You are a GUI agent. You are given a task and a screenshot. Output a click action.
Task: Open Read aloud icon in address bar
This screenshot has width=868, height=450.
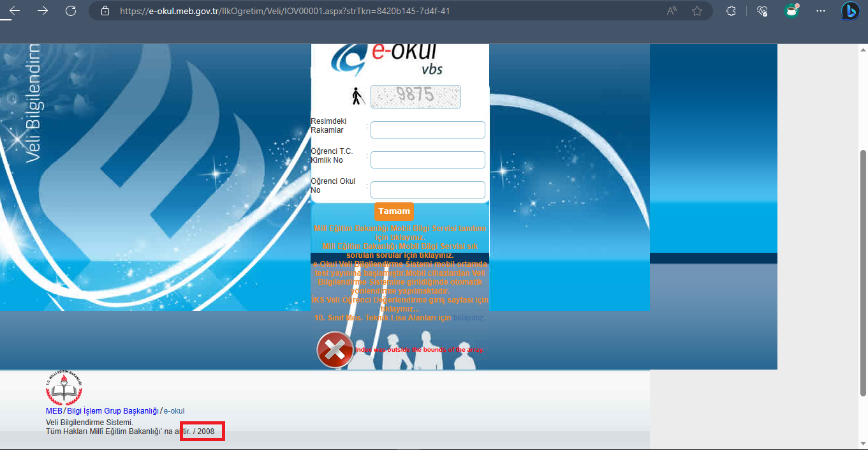point(672,11)
